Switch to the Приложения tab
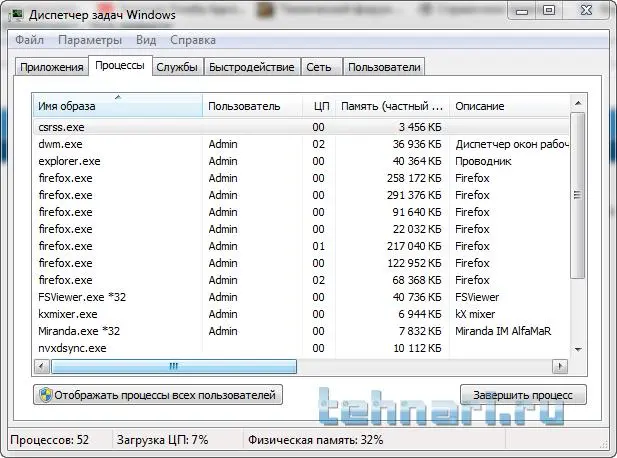 pos(52,67)
